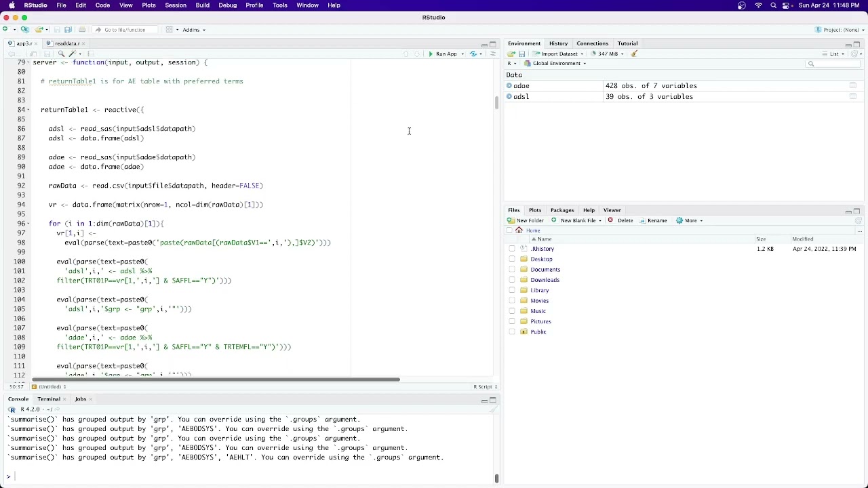Screen dimensions: 868x488
Task: Refresh the Files pane listing
Action: [858, 220]
